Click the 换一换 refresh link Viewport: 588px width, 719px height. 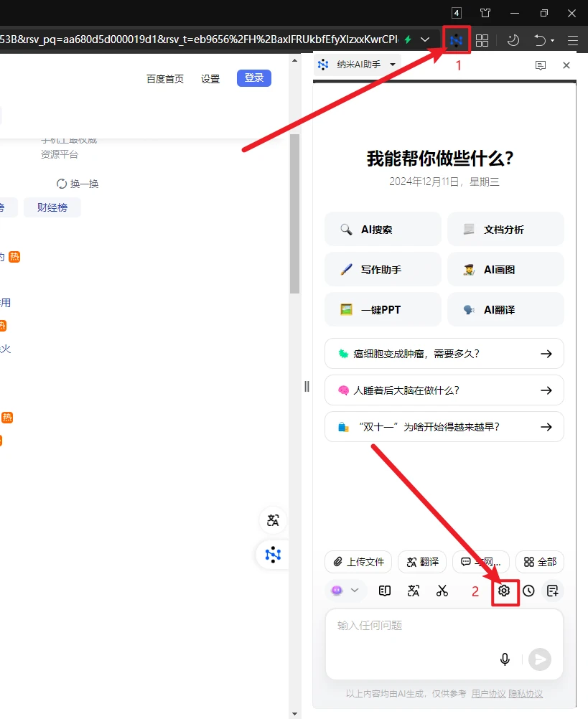(x=78, y=184)
